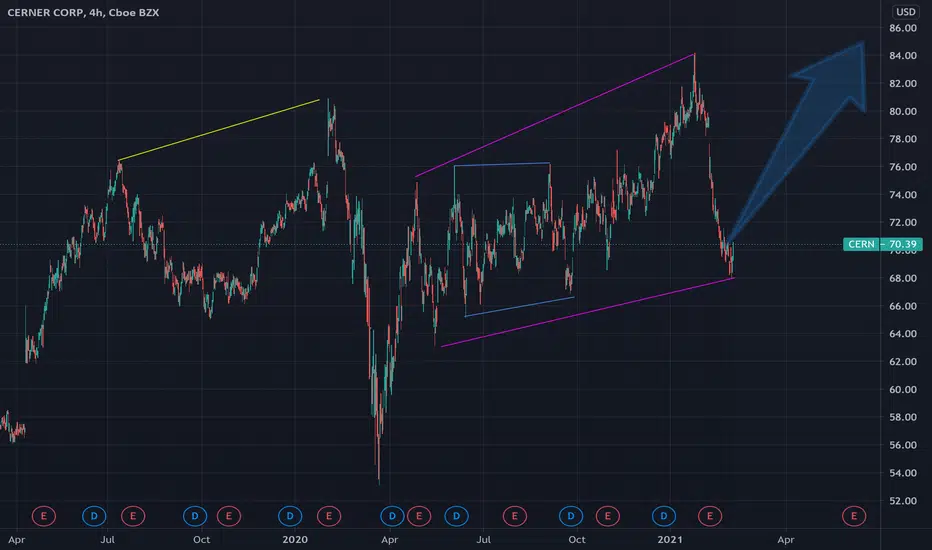Open dividend D marker above Apr 2020 label
The height and width of the screenshot is (550, 932).
[392, 516]
